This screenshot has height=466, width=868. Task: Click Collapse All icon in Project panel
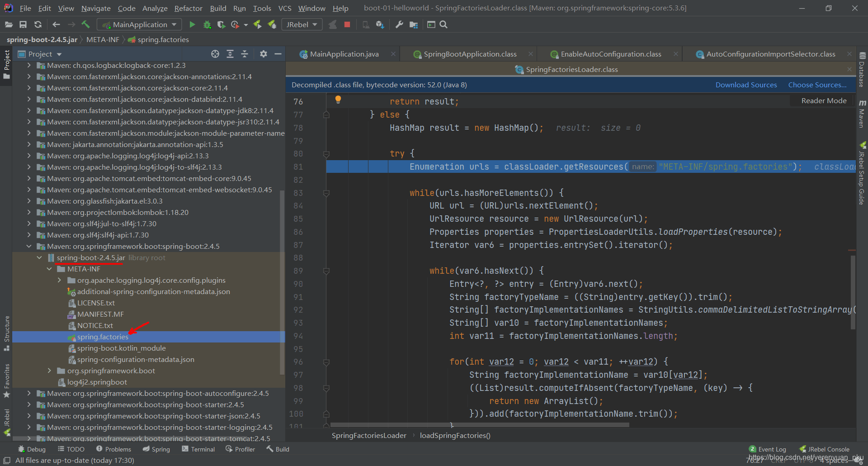pos(245,54)
